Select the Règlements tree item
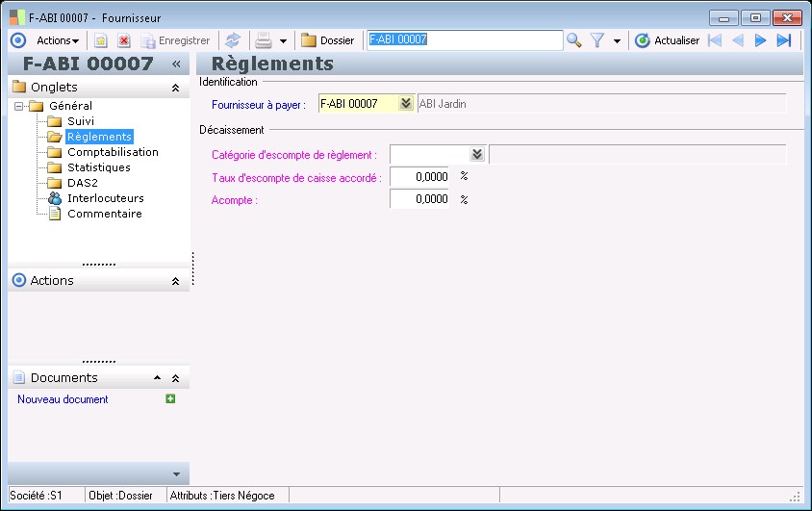Image resolution: width=812 pixels, height=511 pixels. 99,137
